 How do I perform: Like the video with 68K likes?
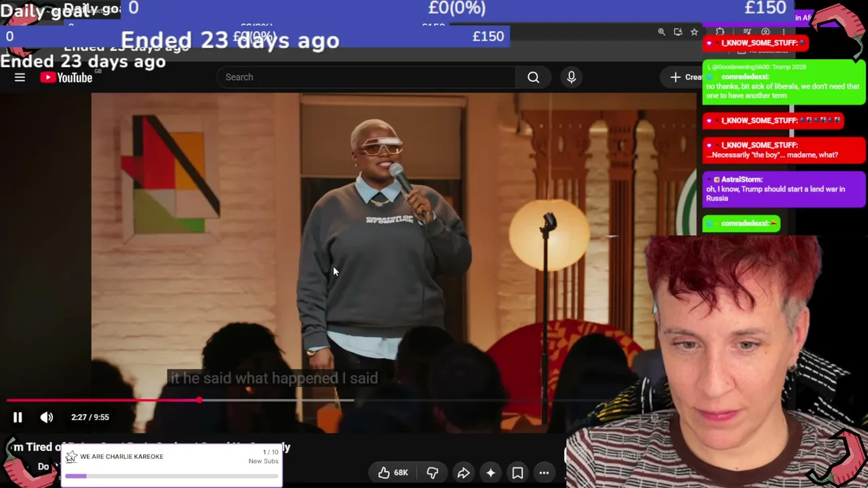(393, 472)
